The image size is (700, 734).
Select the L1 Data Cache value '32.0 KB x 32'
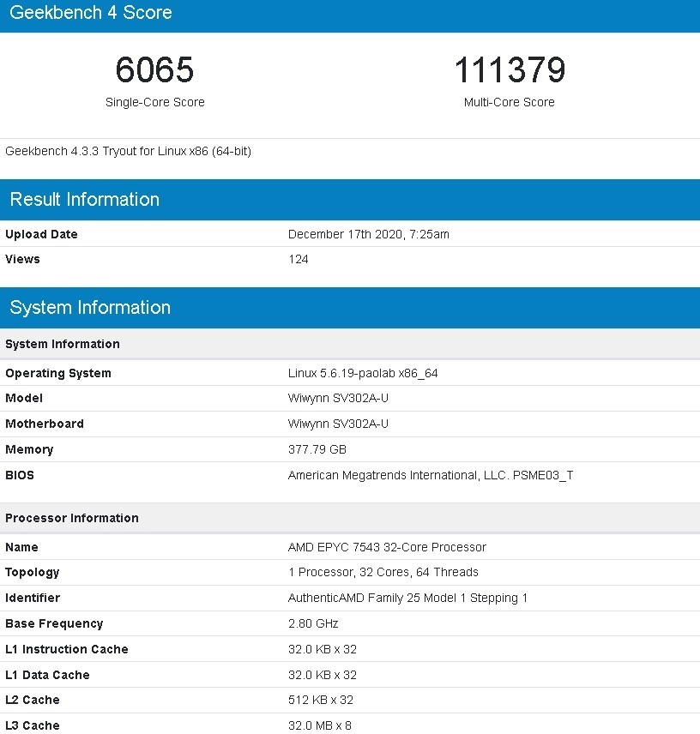click(x=323, y=675)
